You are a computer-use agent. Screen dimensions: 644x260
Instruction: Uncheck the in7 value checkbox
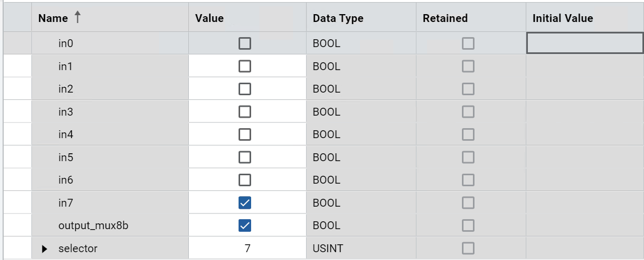click(x=244, y=202)
